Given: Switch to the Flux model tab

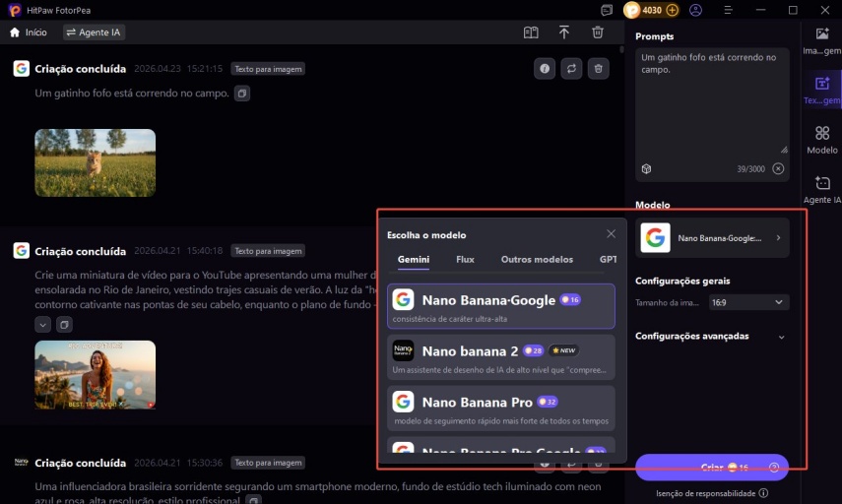Looking at the screenshot, I should click(465, 260).
